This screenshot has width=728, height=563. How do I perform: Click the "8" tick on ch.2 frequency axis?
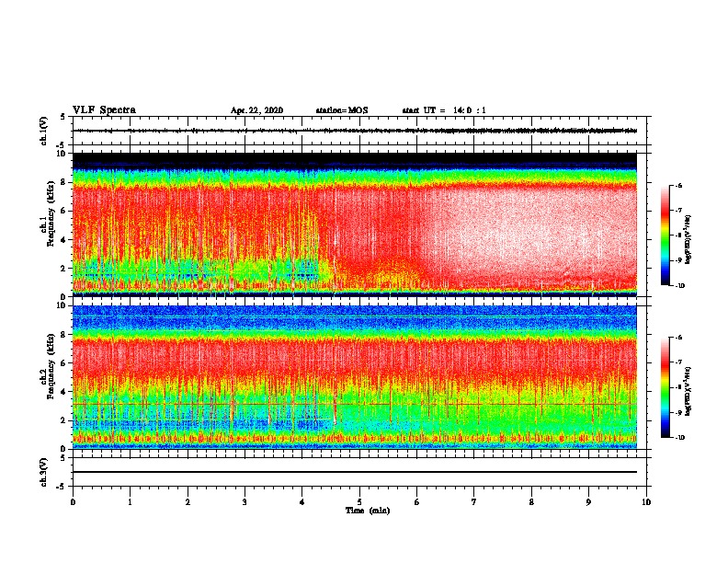coord(63,335)
